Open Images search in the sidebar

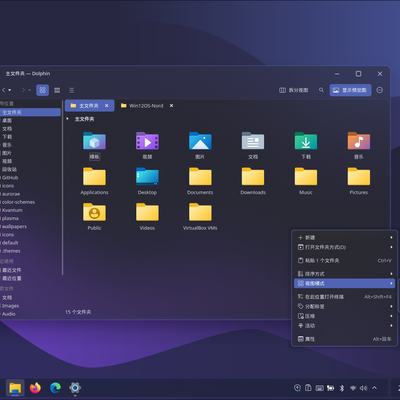pyautogui.click(x=30, y=306)
